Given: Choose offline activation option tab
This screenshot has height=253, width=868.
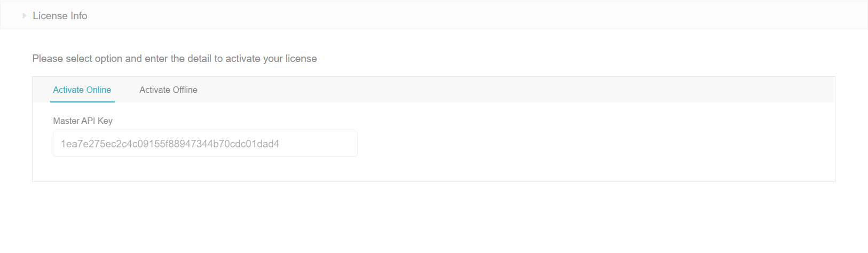Looking at the screenshot, I should 168,90.
